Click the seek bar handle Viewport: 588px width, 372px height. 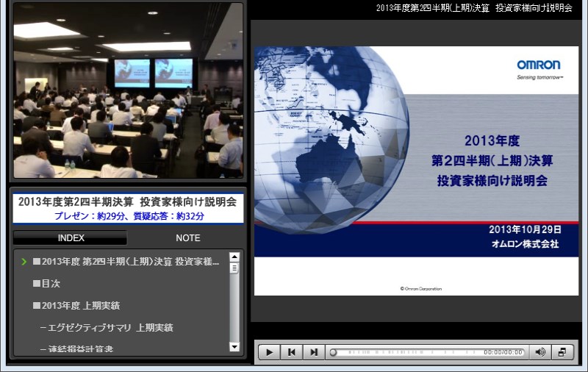[333, 352]
